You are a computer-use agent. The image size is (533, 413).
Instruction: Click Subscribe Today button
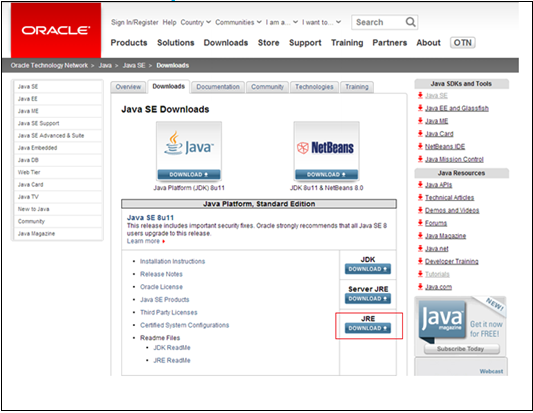point(462,349)
